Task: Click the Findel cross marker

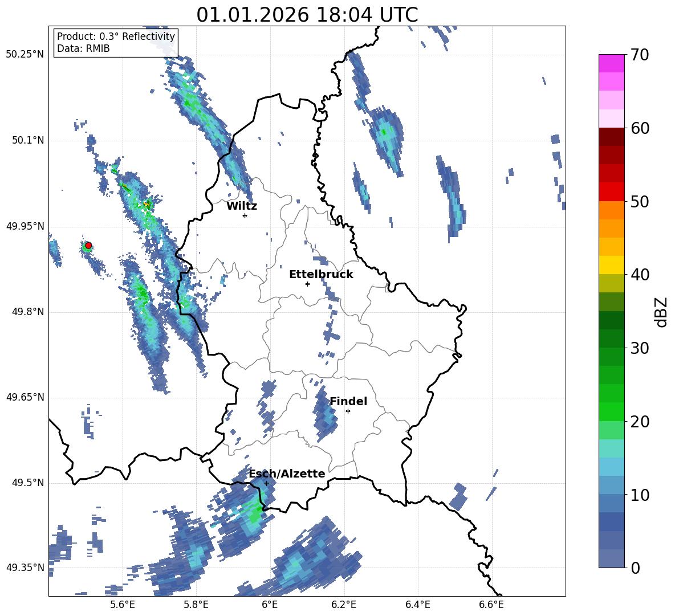Action: [x=348, y=411]
